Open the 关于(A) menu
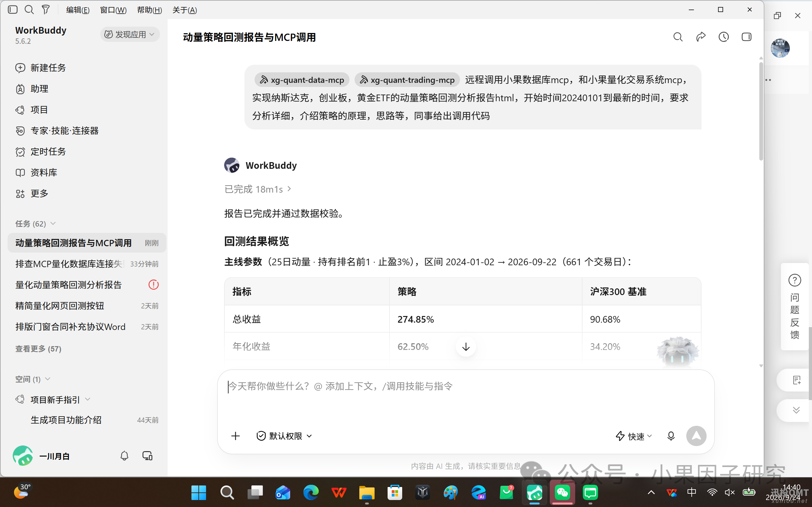Image resolution: width=812 pixels, height=507 pixels. (x=184, y=10)
